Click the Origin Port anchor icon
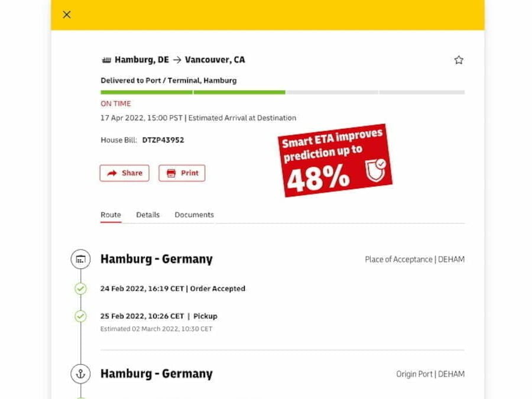This screenshot has width=532, height=399. tap(80, 374)
